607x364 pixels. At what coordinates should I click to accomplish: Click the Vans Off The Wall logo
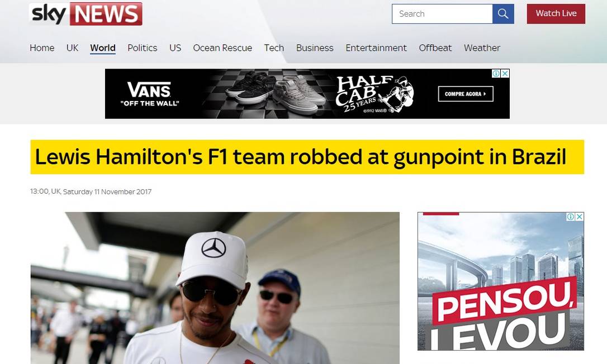click(x=149, y=94)
